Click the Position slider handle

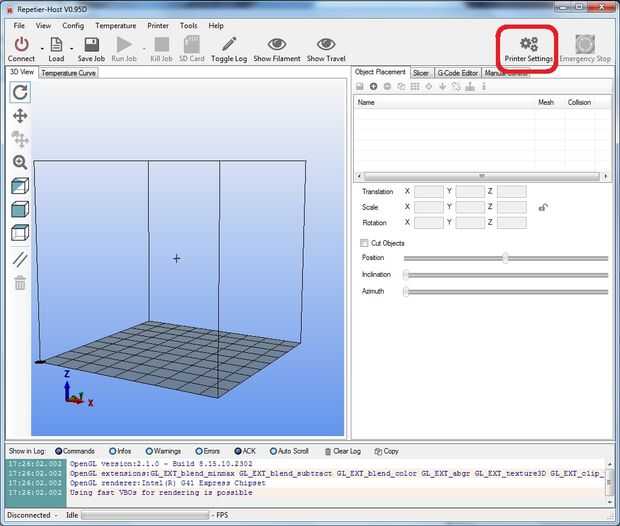[x=505, y=258]
